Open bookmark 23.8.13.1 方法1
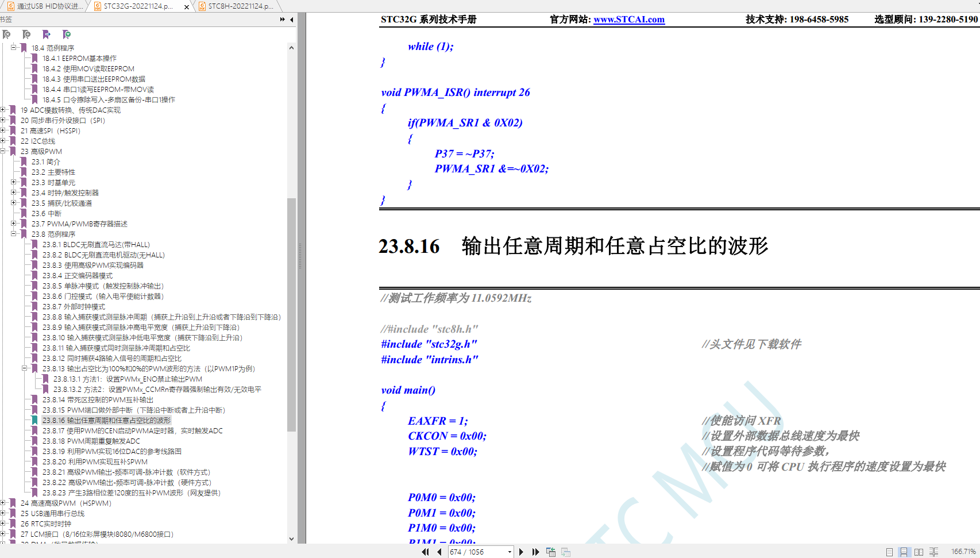Image resolution: width=980 pixels, height=558 pixels. coord(128,379)
